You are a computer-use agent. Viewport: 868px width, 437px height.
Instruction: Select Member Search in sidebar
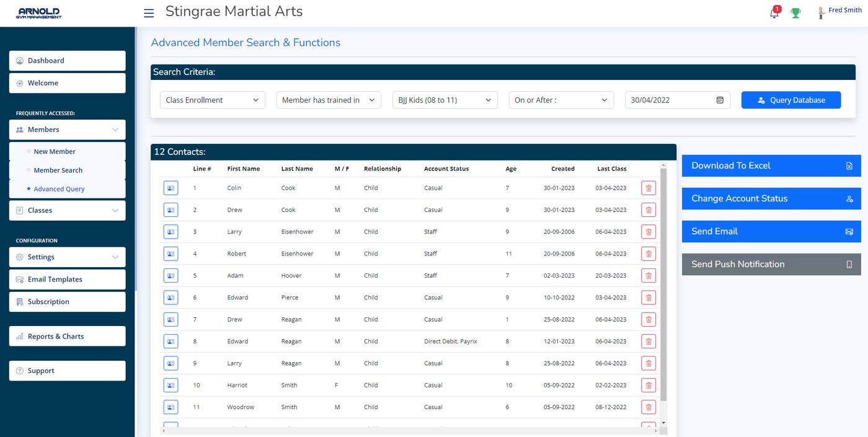click(67, 170)
